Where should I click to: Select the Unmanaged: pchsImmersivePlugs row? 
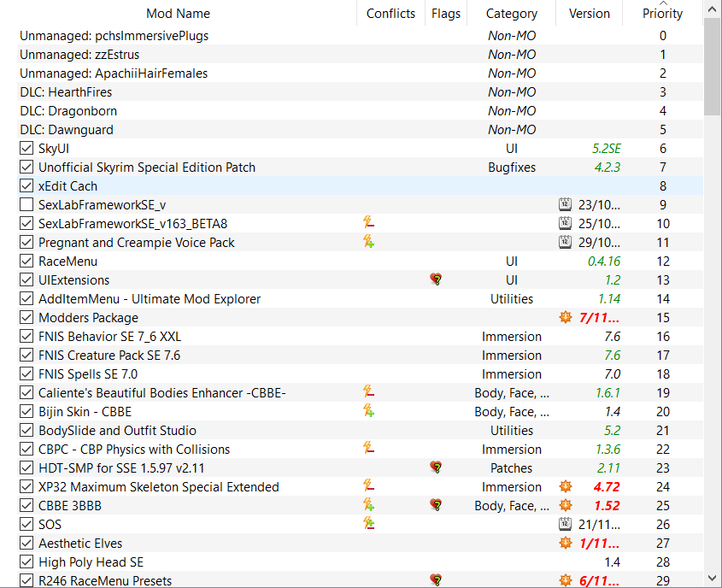click(360, 35)
